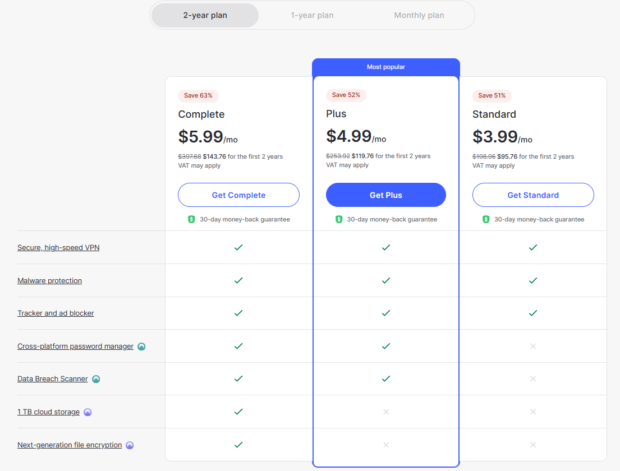Click the NordLocker icon beside 1 TB cloud storage
This screenshot has height=471, width=620.
click(x=87, y=412)
